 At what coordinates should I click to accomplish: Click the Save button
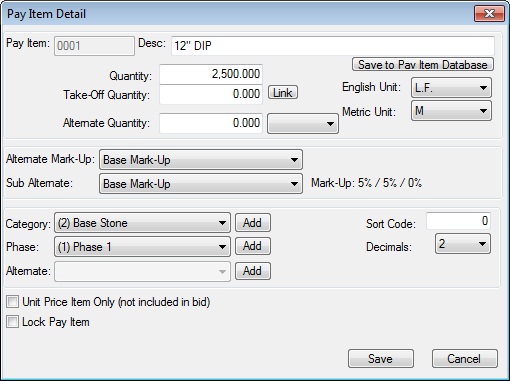(381, 359)
